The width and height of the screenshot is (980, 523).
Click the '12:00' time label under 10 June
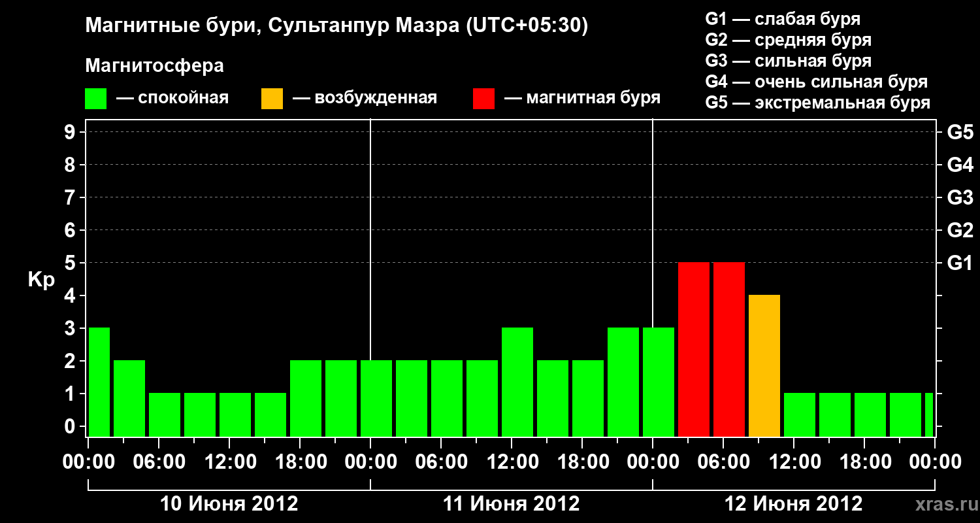click(229, 462)
